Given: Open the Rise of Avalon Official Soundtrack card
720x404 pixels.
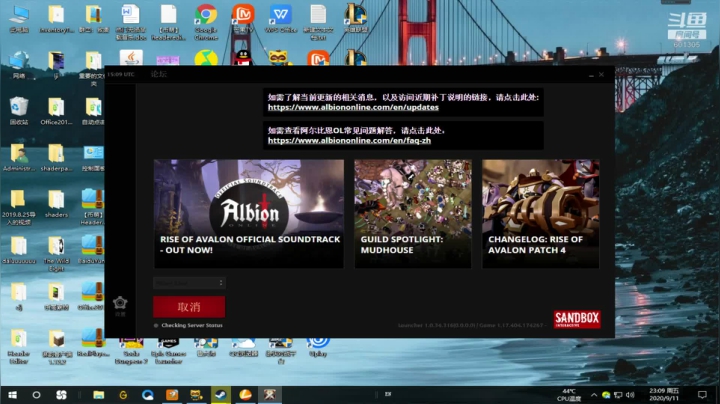Looking at the screenshot, I should [248, 213].
